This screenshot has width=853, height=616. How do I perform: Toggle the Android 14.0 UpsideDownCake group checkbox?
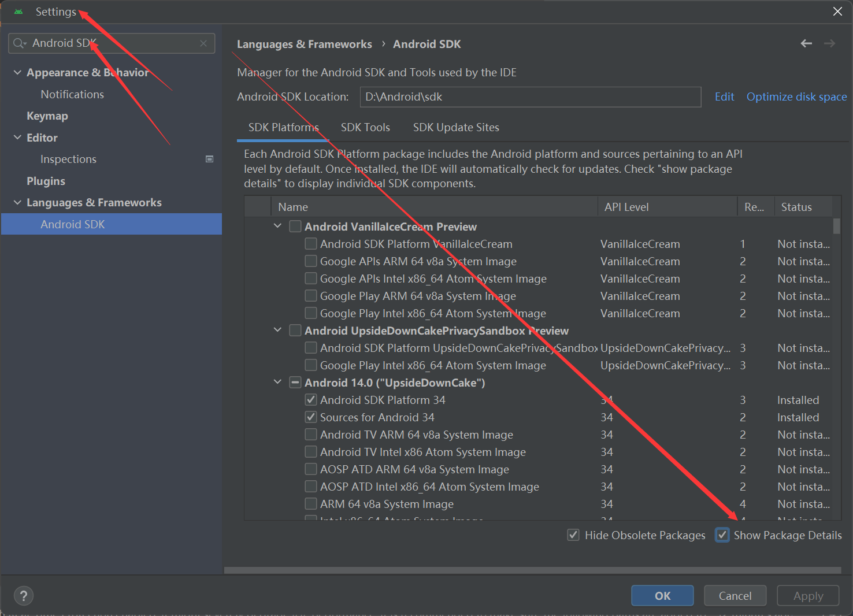(295, 383)
